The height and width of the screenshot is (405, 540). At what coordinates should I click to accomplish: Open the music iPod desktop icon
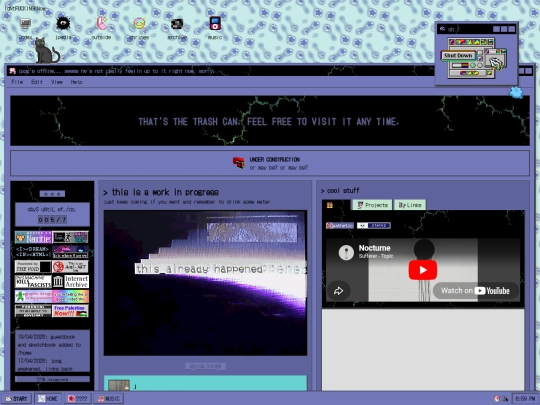coord(215,27)
